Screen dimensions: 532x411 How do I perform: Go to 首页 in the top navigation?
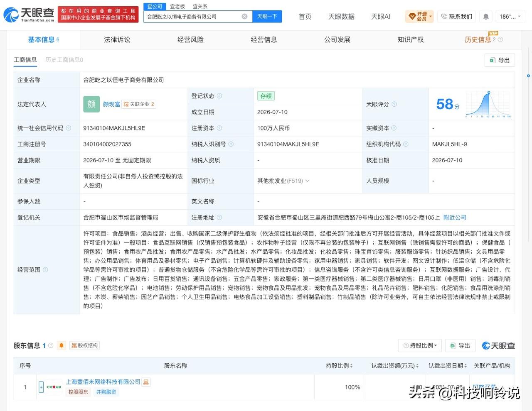click(x=305, y=17)
